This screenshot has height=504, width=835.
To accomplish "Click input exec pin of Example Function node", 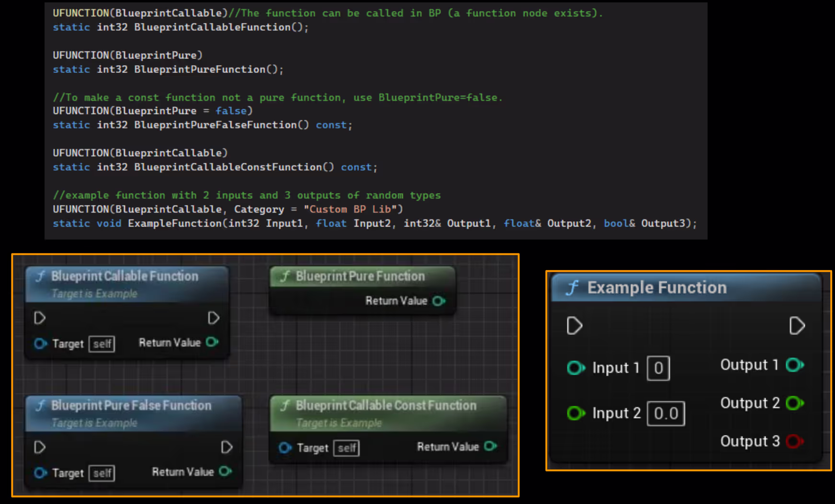I will coord(574,326).
